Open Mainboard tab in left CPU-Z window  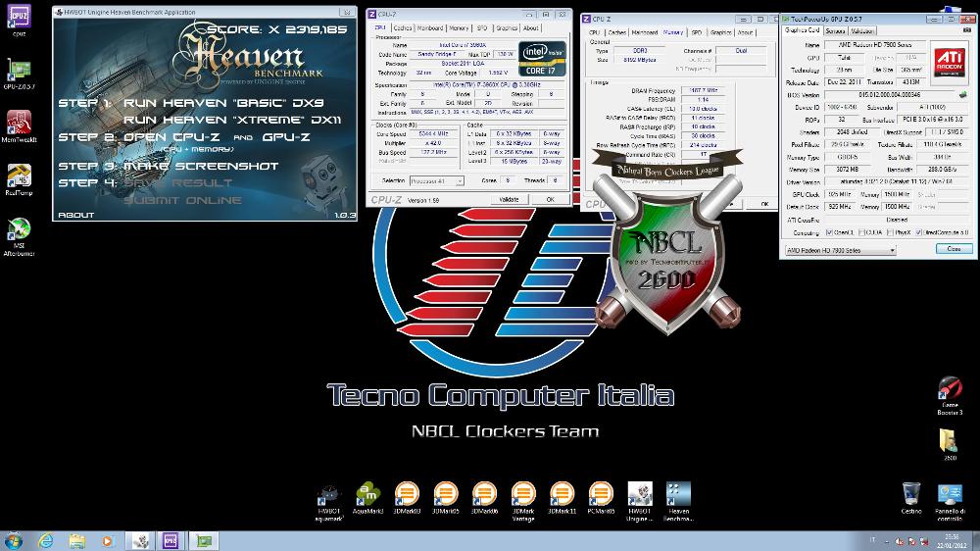(430, 28)
